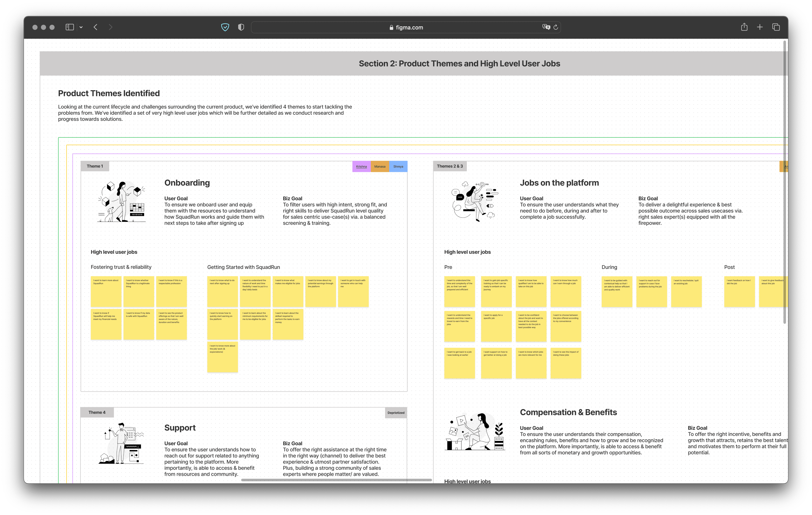The height and width of the screenshot is (515, 812).
Task: Click the Support User Goal heading
Action: point(176,444)
